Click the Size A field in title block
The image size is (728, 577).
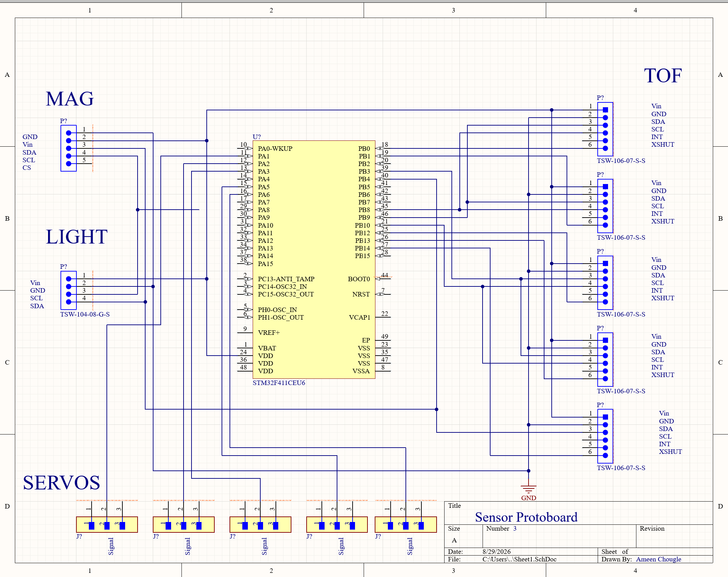point(463,536)
